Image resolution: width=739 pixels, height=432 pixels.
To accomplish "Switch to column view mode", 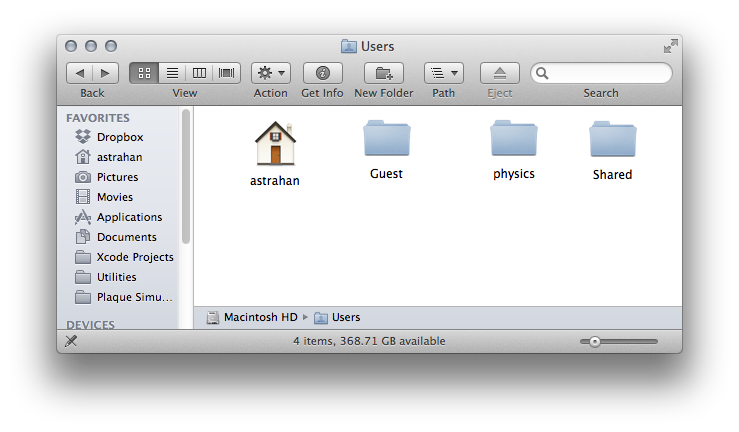I will 199,73.
